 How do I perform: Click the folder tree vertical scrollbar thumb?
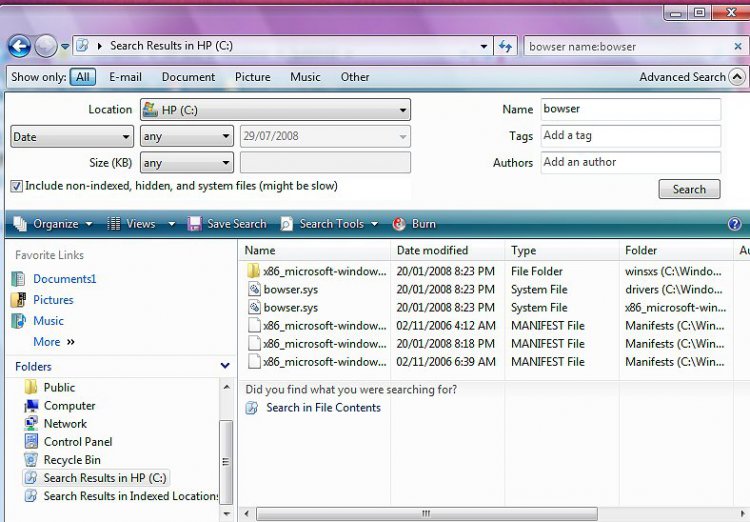point(226,462)
